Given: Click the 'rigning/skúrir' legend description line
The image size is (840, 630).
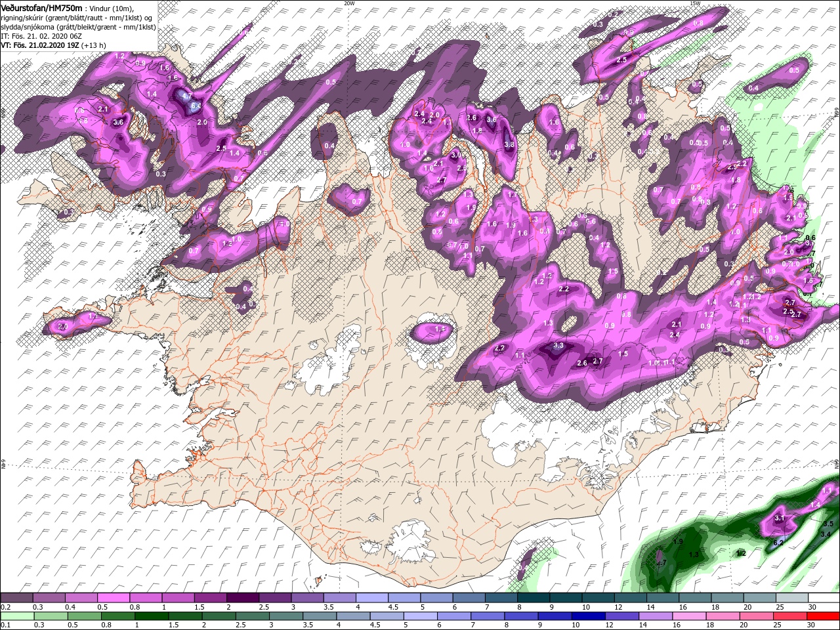Looking at the screenshot, I should point(76,17).
